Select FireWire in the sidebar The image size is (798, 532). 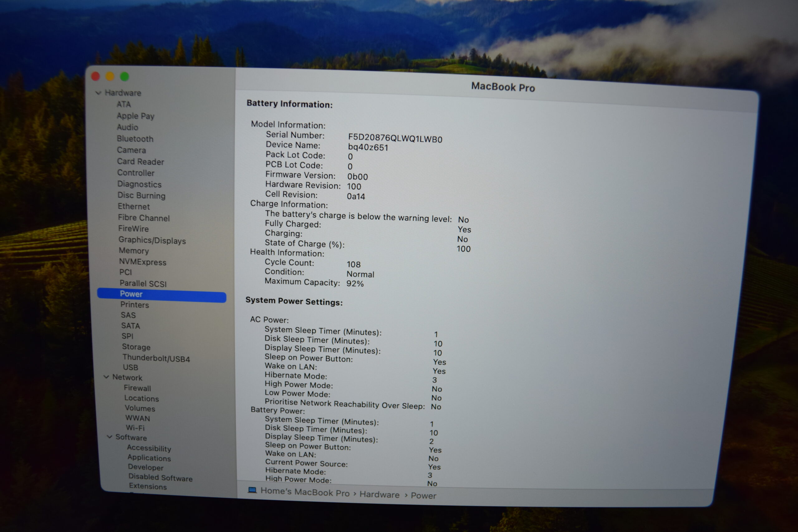[x=133, y=229]
